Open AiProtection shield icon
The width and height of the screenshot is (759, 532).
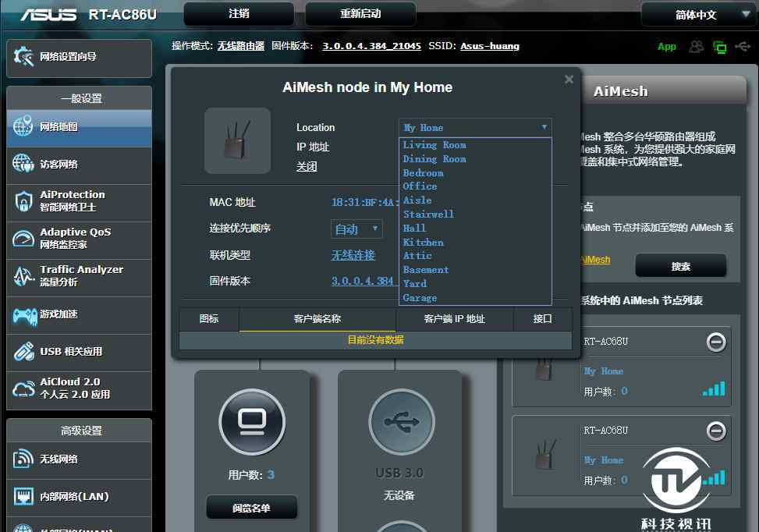23,201
